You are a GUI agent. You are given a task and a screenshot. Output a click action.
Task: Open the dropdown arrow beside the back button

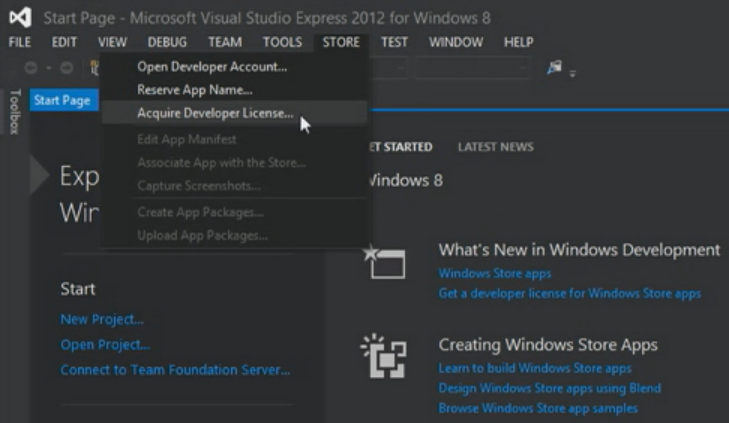pos(48,68)
